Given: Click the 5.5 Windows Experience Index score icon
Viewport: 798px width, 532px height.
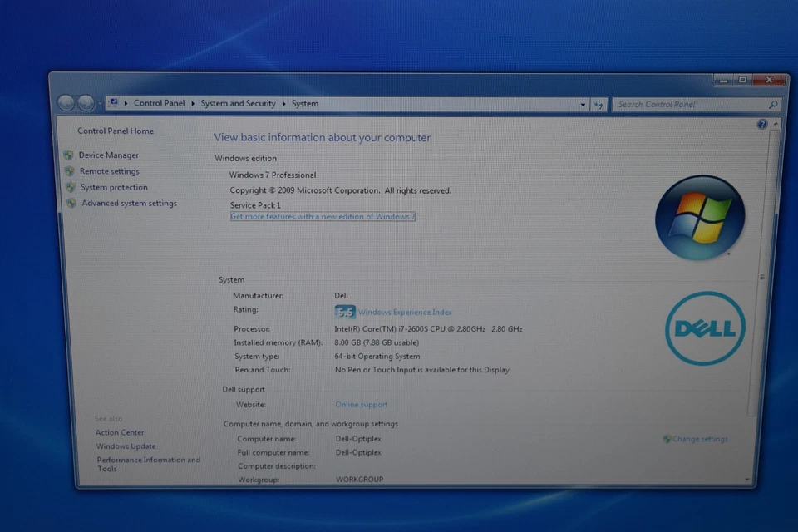Looking at the screenshot, I should click(x=344, y=312).
